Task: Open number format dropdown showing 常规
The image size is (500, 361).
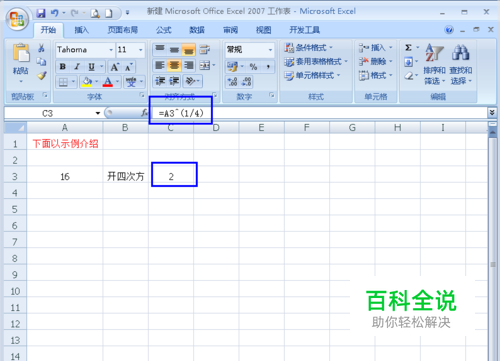Action: point(270,50)
